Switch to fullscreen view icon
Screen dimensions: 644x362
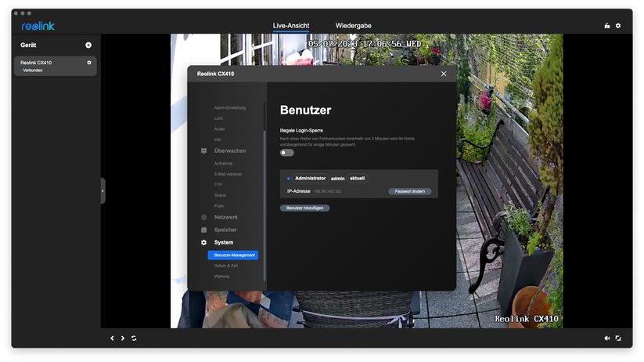tap(618, 338)
